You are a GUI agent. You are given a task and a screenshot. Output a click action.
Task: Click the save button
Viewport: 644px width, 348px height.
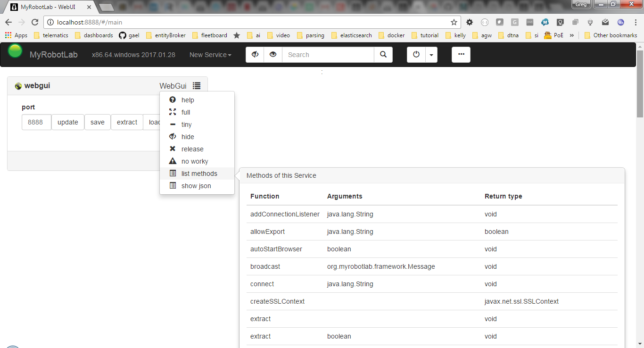pos(98,122)
